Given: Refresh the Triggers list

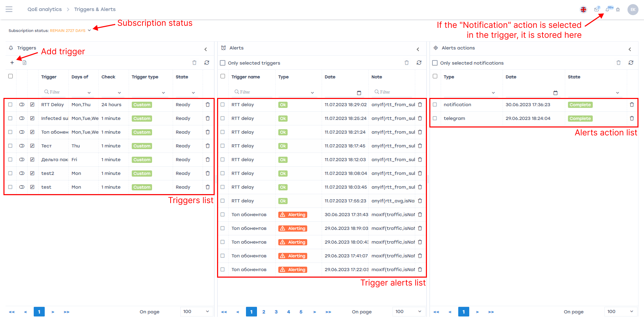Looking at the screenshot, I should coord(207,63).
